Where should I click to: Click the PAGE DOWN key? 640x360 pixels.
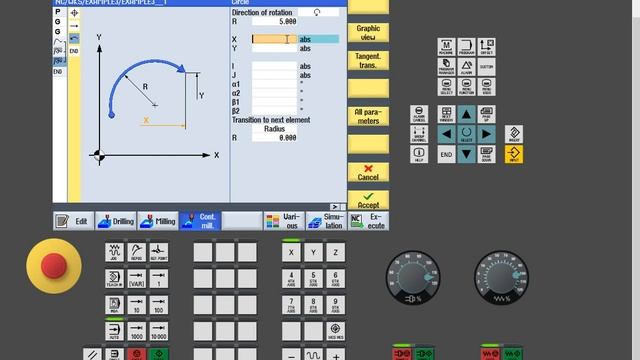coord(486,154)
